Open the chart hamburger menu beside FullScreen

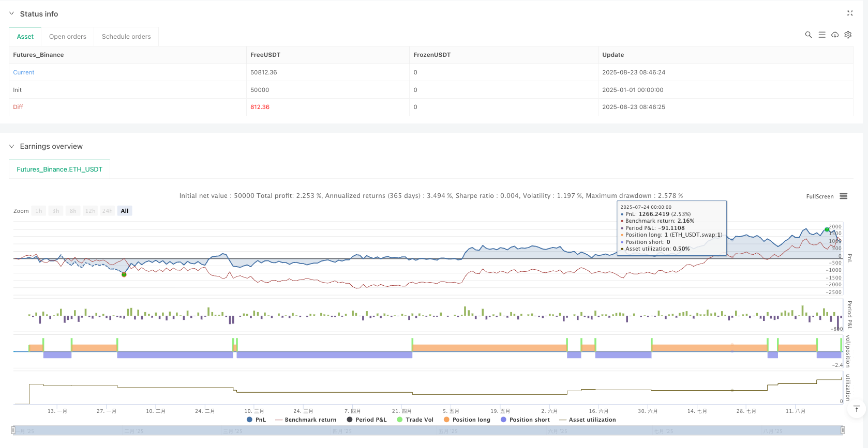point(844,196)
